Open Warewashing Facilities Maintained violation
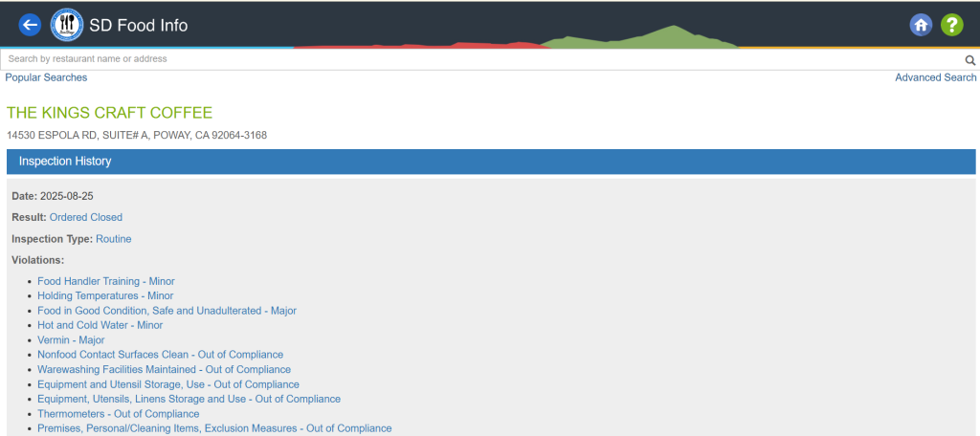980x436 pixels. (x=164, y=370)
